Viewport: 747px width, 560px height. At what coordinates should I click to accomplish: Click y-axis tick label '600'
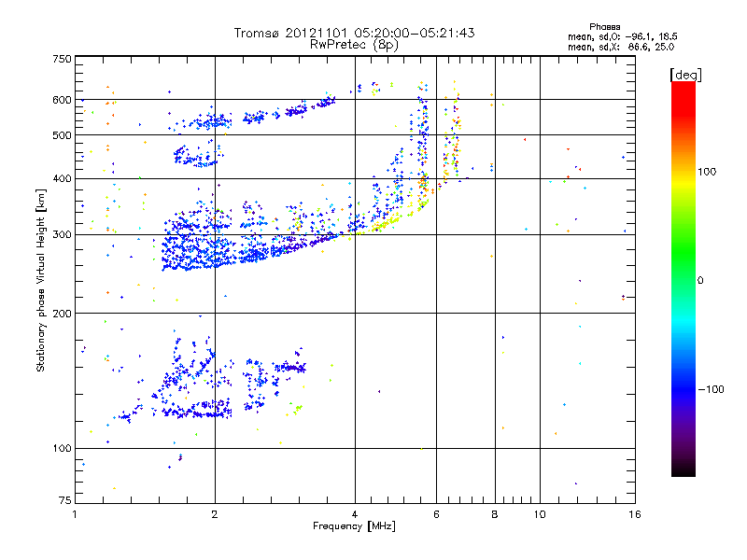coord(62,100)
